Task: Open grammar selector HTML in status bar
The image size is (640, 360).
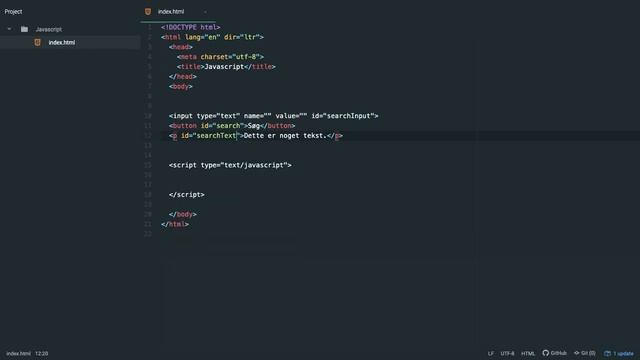Action: click(x=528, y=353)
